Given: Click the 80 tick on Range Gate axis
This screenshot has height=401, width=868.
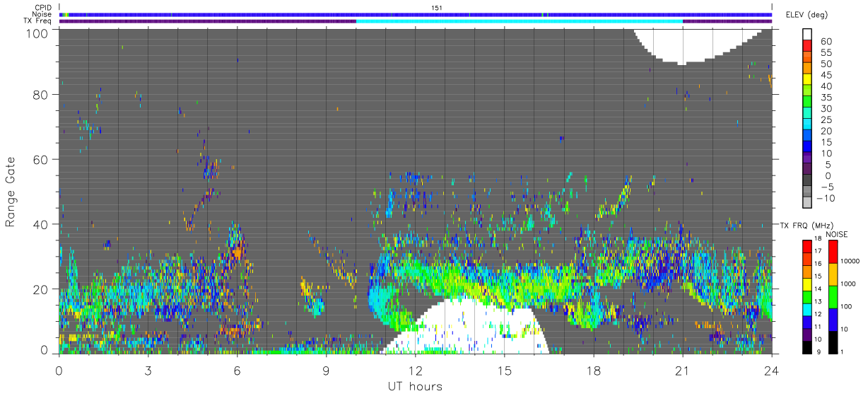Looking at the screenshot, I should [x=40, y=95].
